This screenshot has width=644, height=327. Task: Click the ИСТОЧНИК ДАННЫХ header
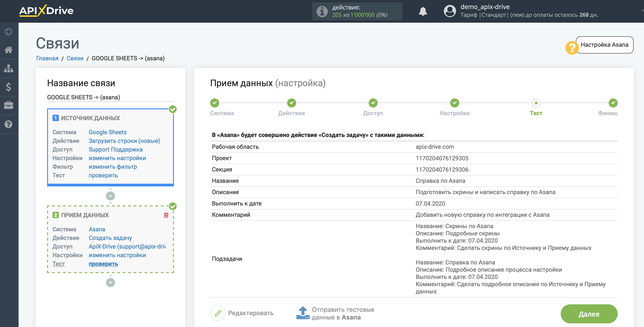(90, 118)
